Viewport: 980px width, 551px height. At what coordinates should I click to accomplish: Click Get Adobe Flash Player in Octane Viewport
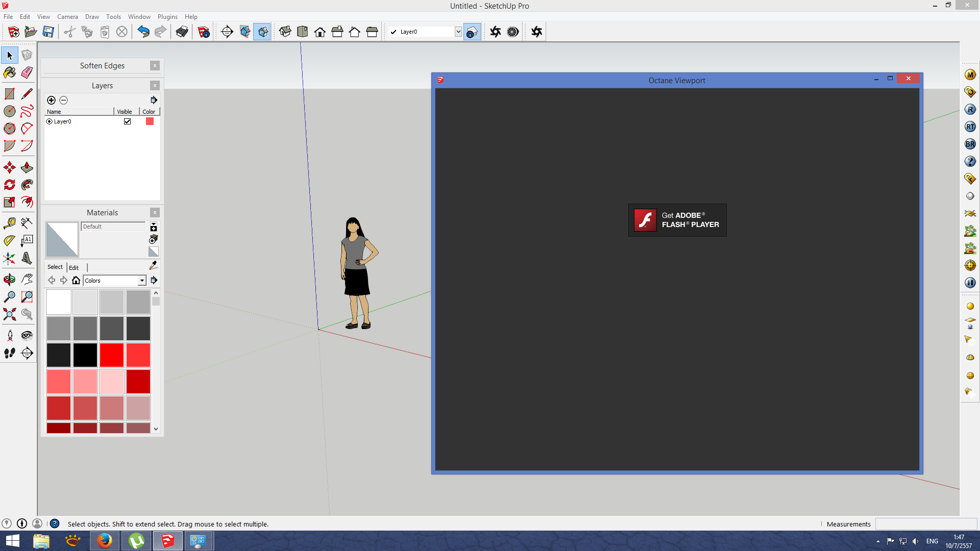677,220
